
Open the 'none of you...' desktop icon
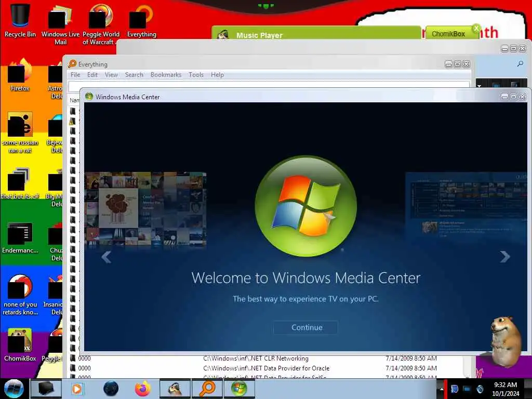pyautogui.click(x=20, y=295)
